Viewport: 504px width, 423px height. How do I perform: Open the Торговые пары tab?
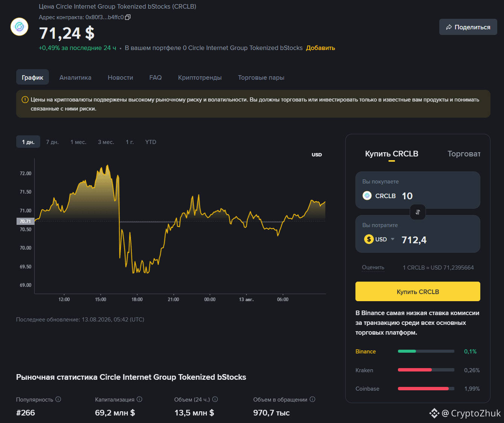[x=261, y=77]
